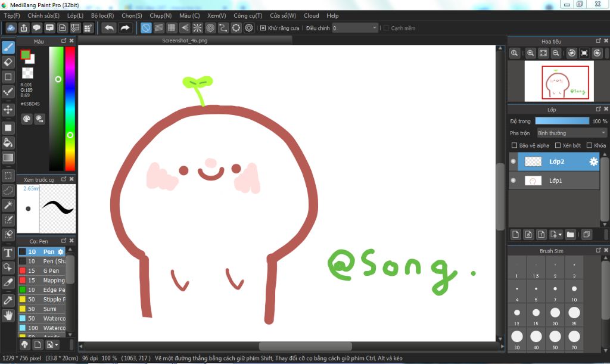610x364 pixels.
Task: Open gear settings on Lớp2 layer
Action: click(x=593, y=162)
